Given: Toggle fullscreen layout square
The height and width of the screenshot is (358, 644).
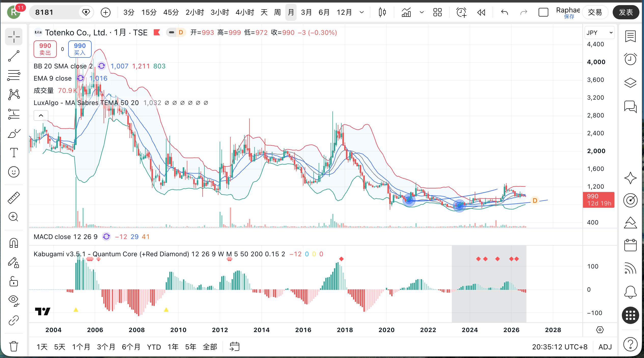Looking at the screenshot, I should pos(543,12).
